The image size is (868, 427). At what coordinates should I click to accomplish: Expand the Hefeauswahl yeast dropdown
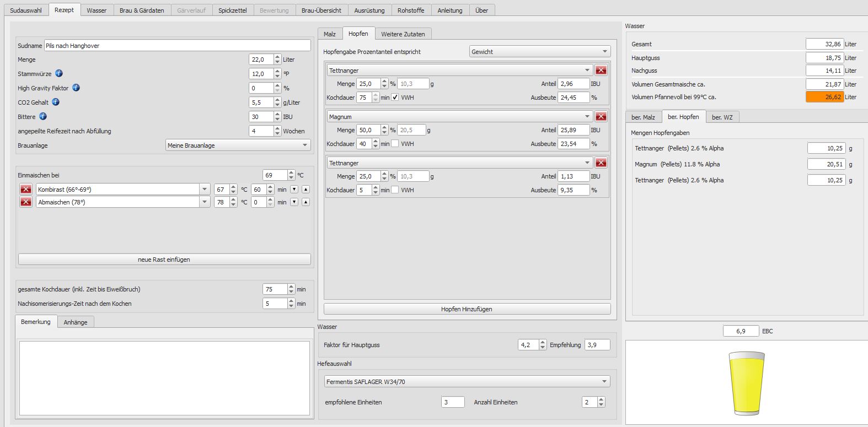coord(467,381)
